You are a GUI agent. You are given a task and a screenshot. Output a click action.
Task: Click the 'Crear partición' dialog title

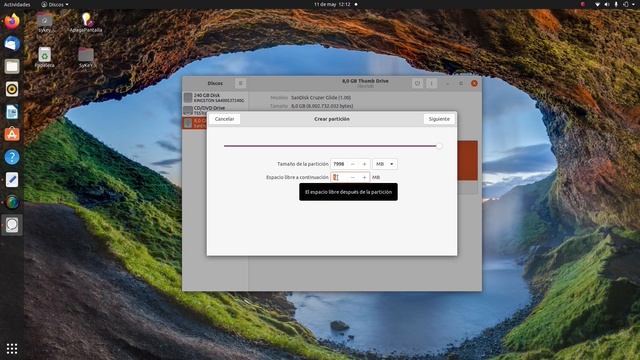331,119
